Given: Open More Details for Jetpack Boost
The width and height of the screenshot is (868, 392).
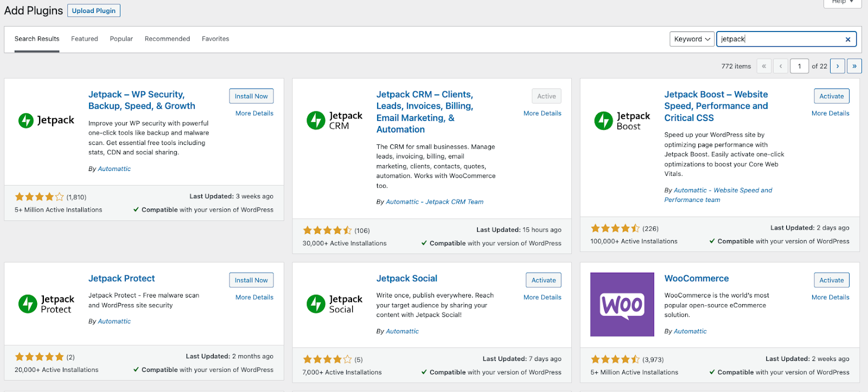Looking at the screenshot, I should [831, 113].
